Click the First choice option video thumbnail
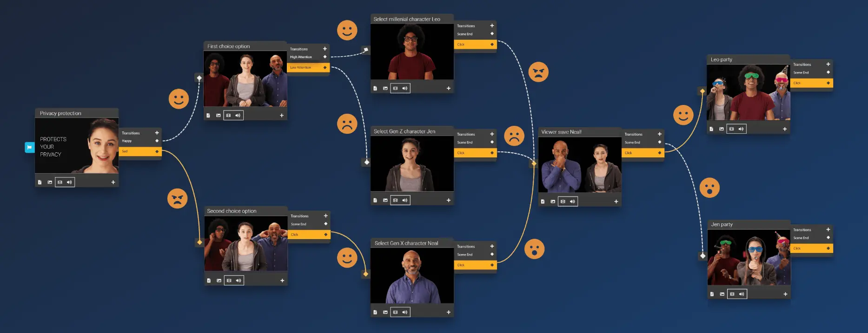 point(245,79)
